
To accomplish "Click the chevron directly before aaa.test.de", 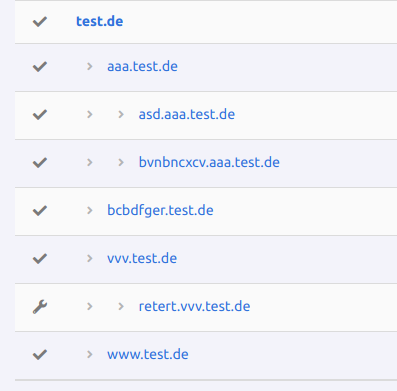I will pyautogui.click(x=89, y=66).
